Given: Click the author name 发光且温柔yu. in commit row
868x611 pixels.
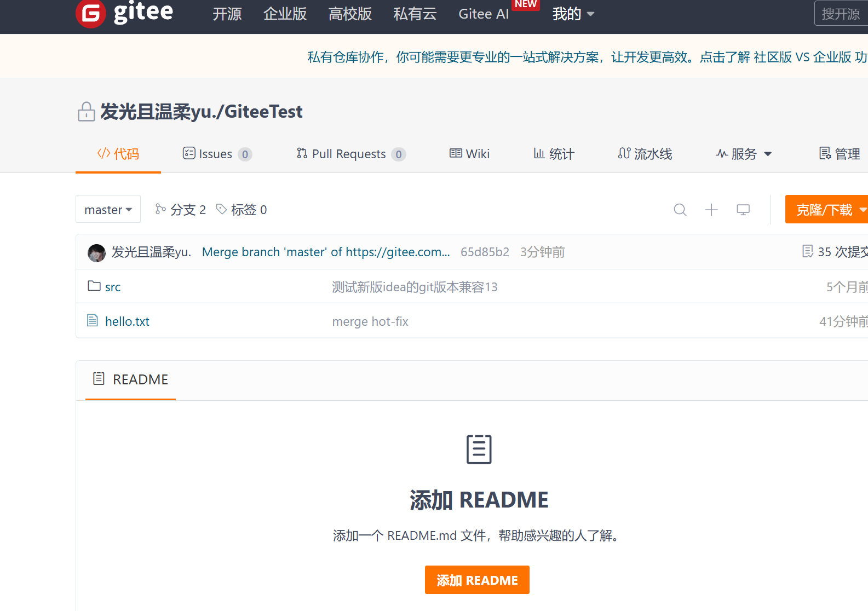Looking at the screenshot, I should (152, 252).
